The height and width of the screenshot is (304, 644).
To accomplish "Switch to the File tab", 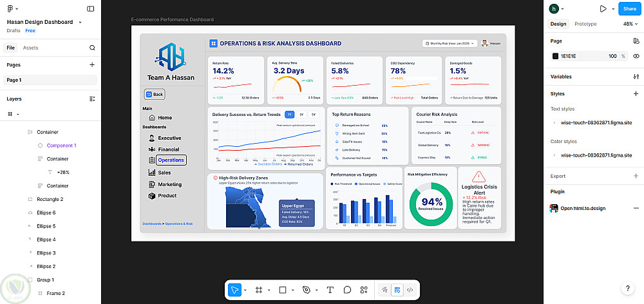I will (11, 48).
